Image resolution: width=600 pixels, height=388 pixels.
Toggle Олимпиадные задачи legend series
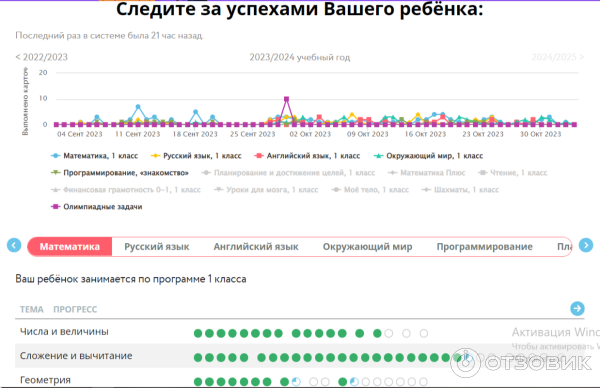[97, 207]
